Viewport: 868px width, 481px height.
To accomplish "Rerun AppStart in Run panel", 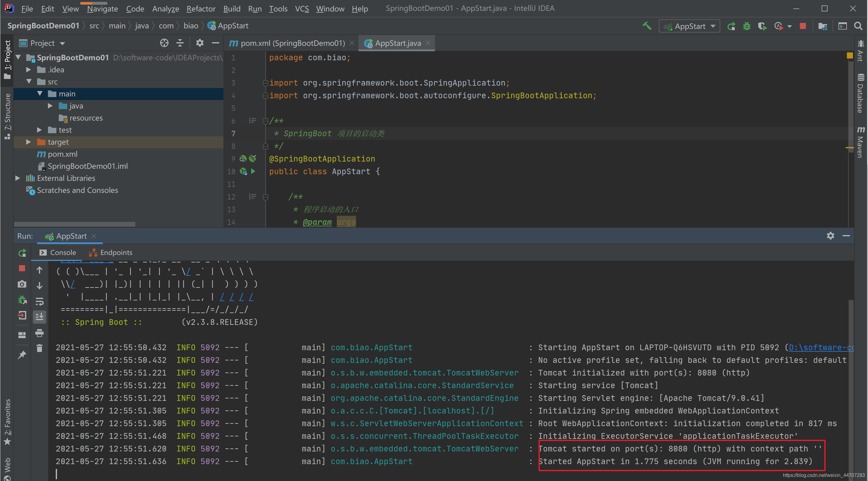I will click(x=22, y=253).
